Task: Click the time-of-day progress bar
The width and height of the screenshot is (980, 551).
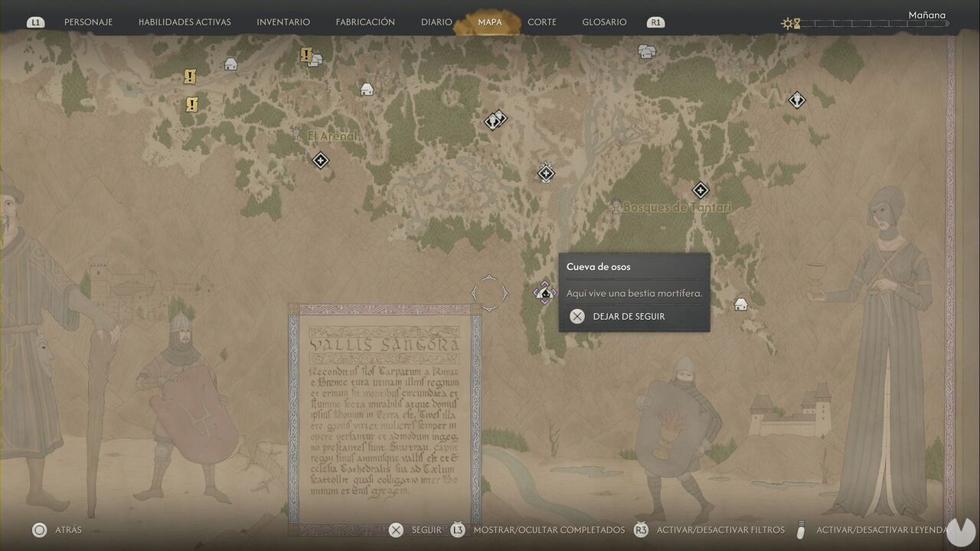Action: pyautogui.click(x=874, y=24)
